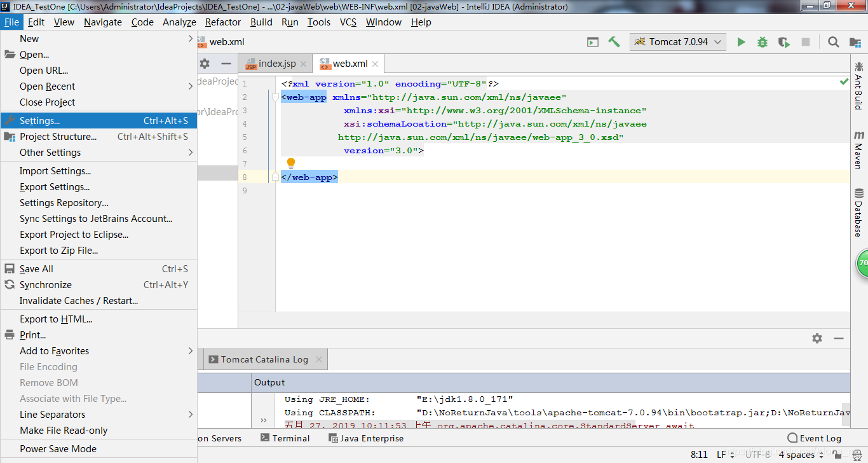
Task: Open the Database side panel
Action: [858, 212]
